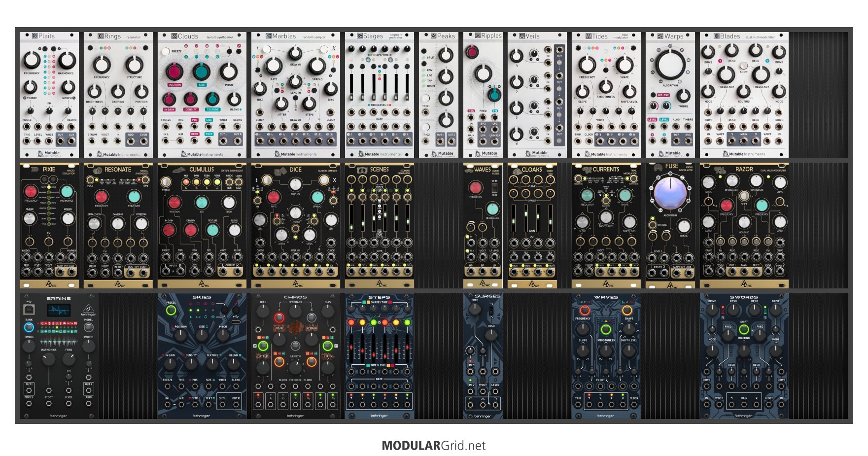Click the Behringer logo on Brains module
This screenshot has width=868, height=456.
(x=89, y=310)
